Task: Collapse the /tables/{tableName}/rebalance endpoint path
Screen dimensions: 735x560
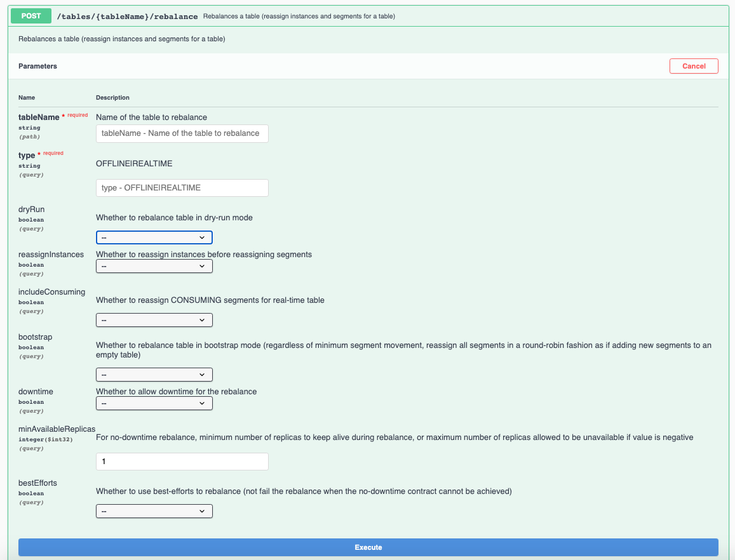Action: tap(127, 17)
